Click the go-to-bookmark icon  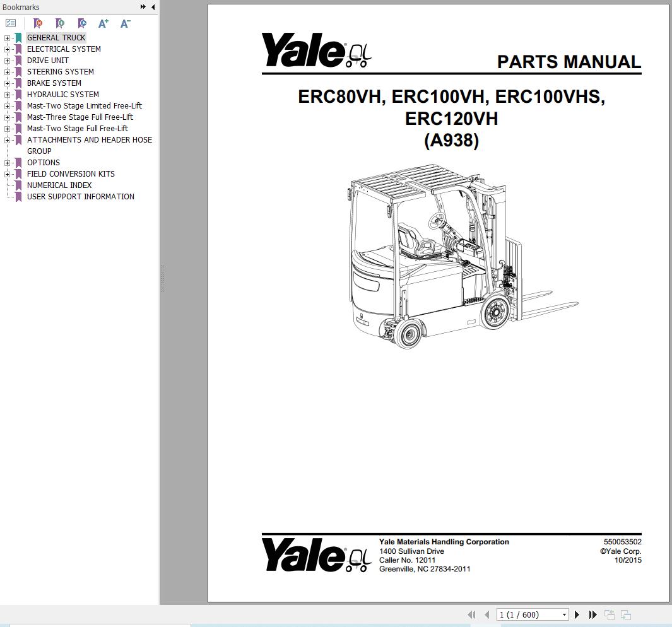point(82,23)
